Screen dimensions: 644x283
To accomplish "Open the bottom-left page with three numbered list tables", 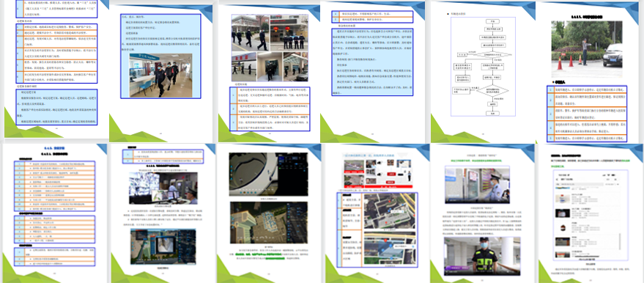I will click(x=55, y=213).
